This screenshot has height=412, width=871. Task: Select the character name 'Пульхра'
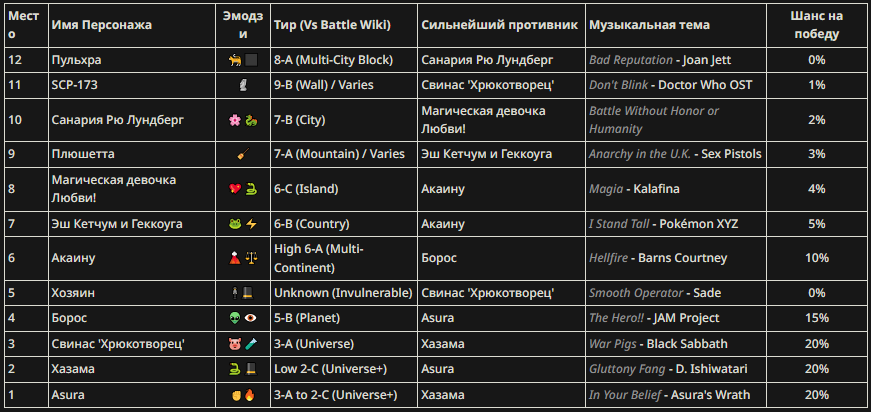click(76, 60)
